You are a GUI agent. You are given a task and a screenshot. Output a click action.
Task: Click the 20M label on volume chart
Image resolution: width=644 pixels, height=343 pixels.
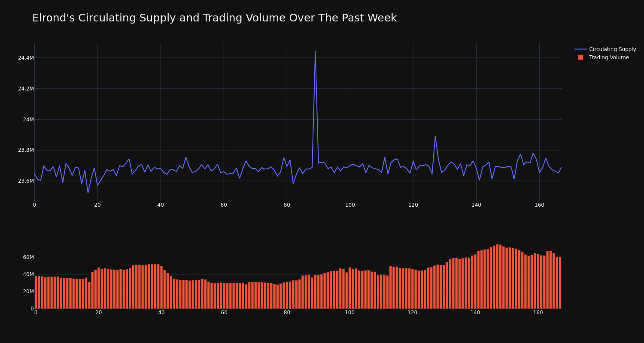(28, 292)
